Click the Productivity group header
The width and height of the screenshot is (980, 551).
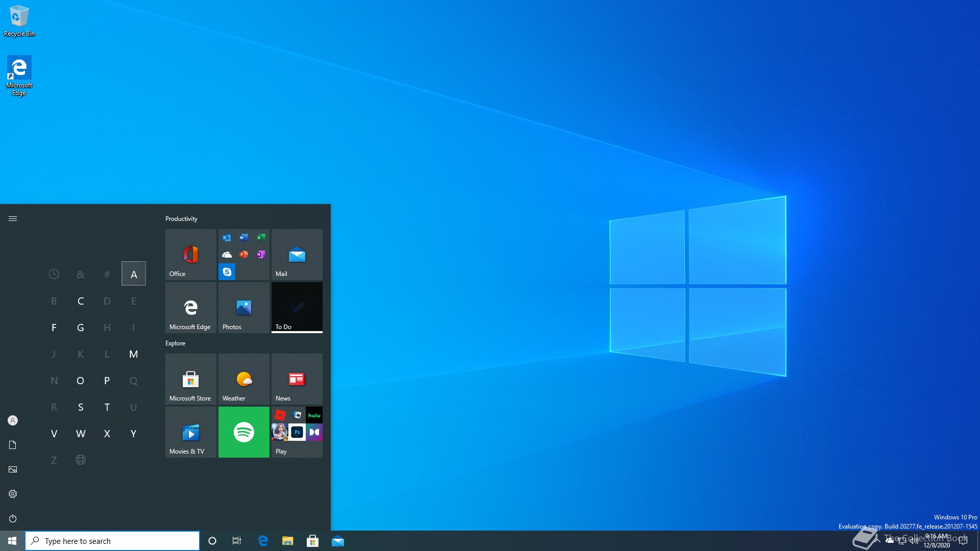point(181,219)
